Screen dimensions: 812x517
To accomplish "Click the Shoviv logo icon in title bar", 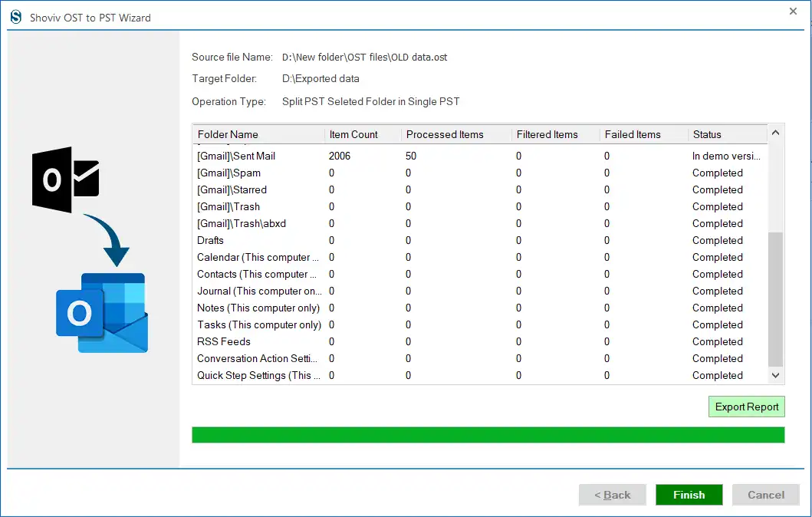I will click(x=16, y=17).
